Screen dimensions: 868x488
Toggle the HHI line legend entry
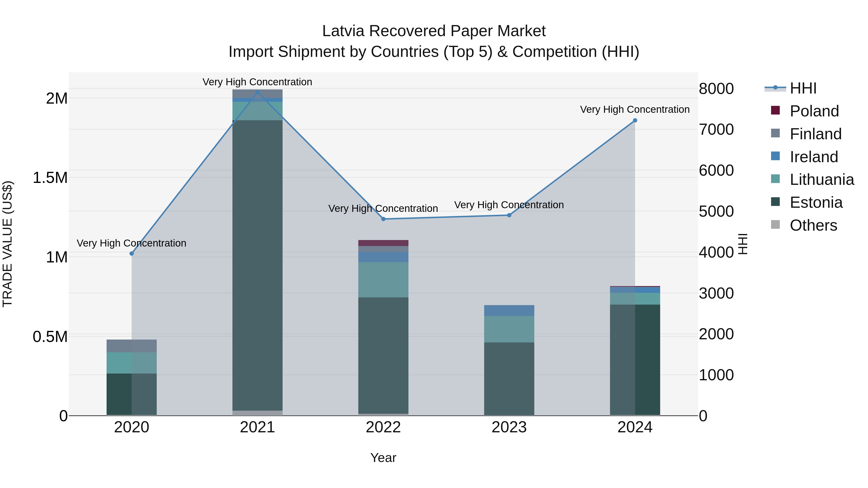[791, 88]
